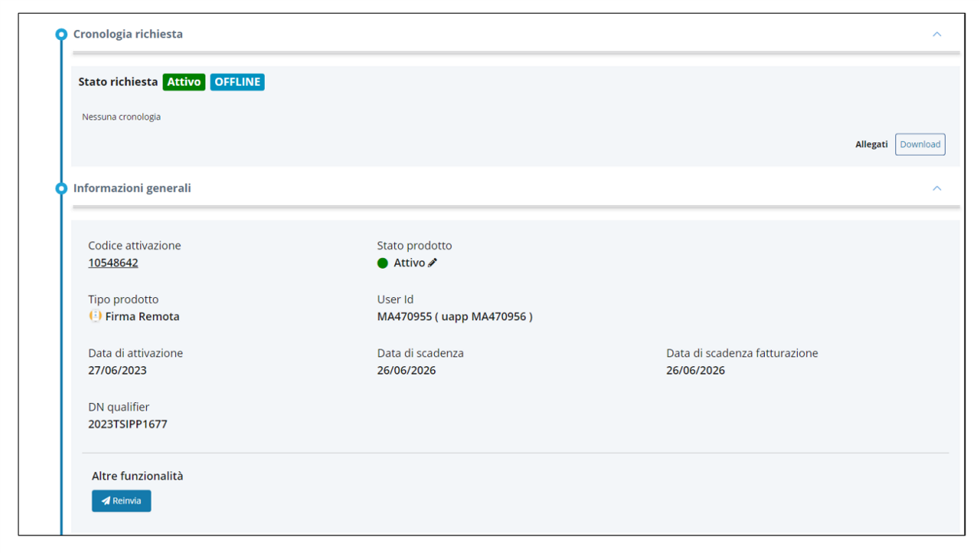The height and width of the screenshot is (553, 980).
Task: Select the Informazioni generali timeline circle marker
Action: tap(61, 188)
